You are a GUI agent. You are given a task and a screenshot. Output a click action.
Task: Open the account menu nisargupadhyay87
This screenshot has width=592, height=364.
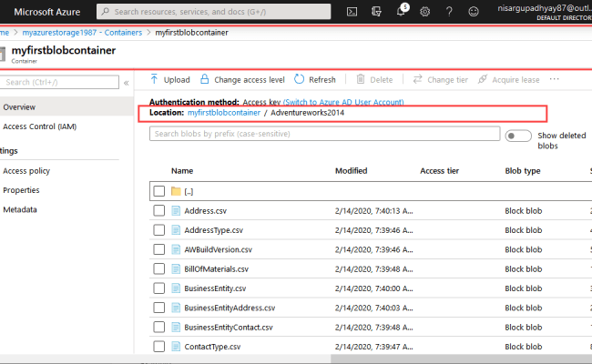(x=545, y=12)
